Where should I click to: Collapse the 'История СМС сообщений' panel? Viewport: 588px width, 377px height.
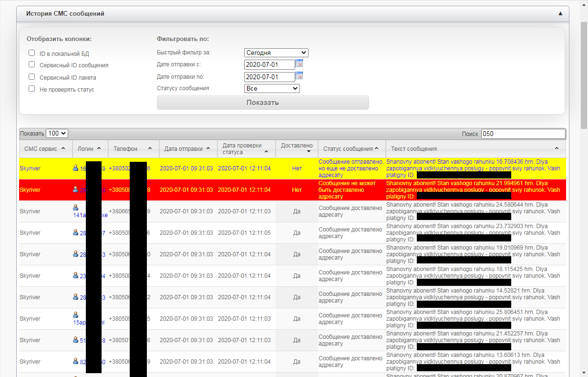point(560,14)
